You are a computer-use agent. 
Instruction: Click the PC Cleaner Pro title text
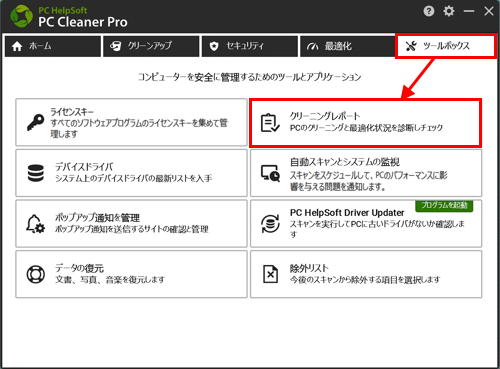83,22
